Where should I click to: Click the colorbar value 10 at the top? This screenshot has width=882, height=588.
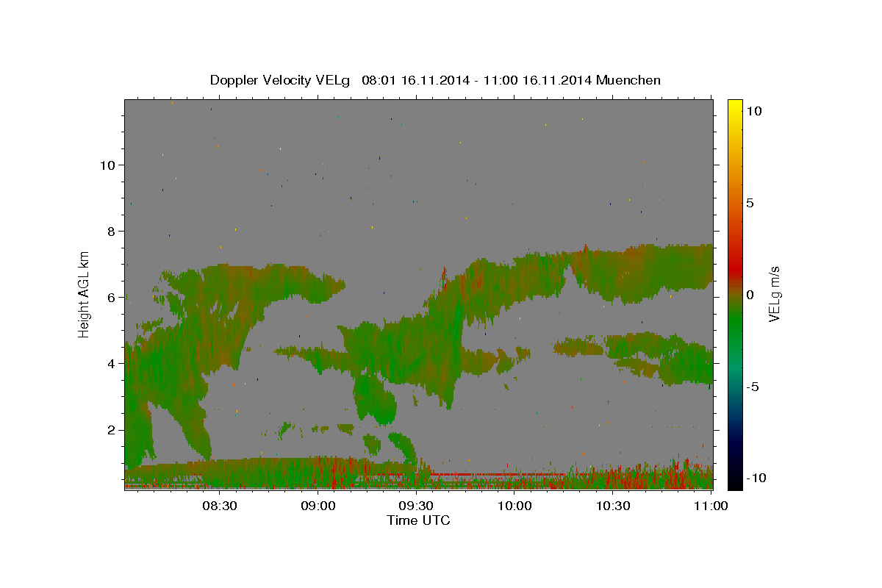pos(753,110)
